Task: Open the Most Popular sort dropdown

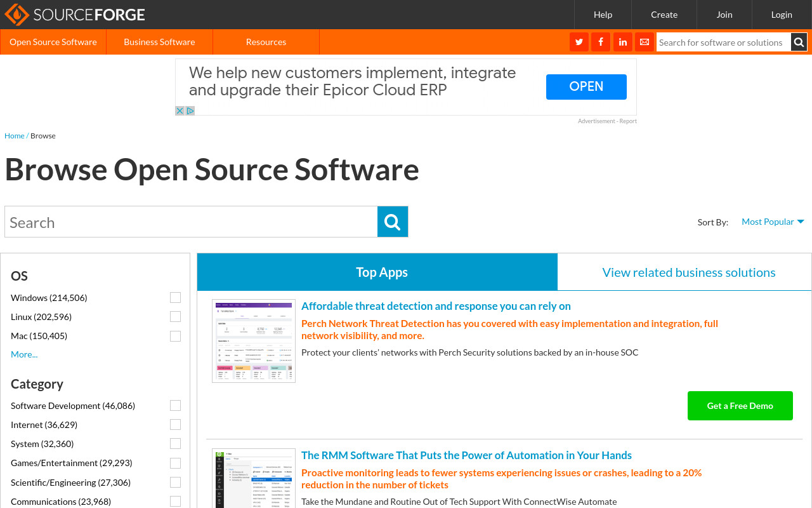Action: coord(773,222)
